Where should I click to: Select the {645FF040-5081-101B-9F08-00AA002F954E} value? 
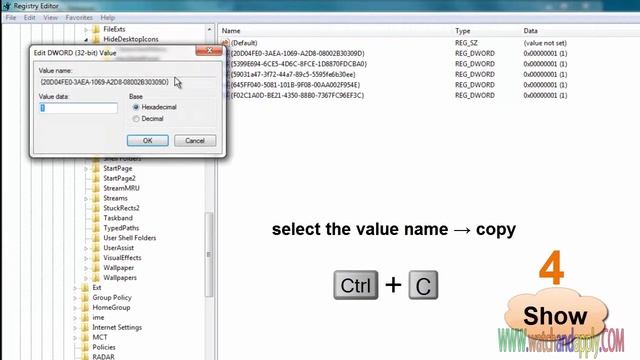(x=296, y=85)
